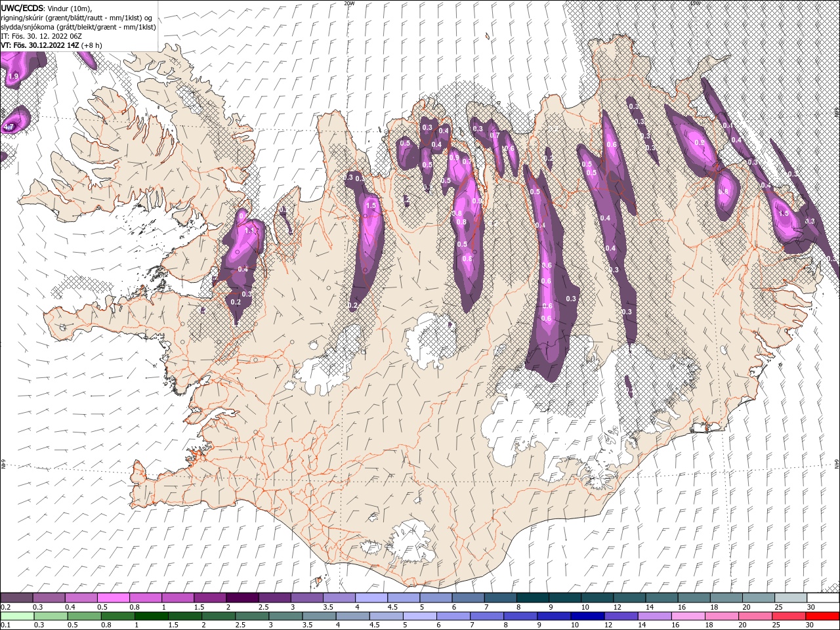
Task: Click the light blue 5 swatch, lower legend row
Action: tap(419, 616)
